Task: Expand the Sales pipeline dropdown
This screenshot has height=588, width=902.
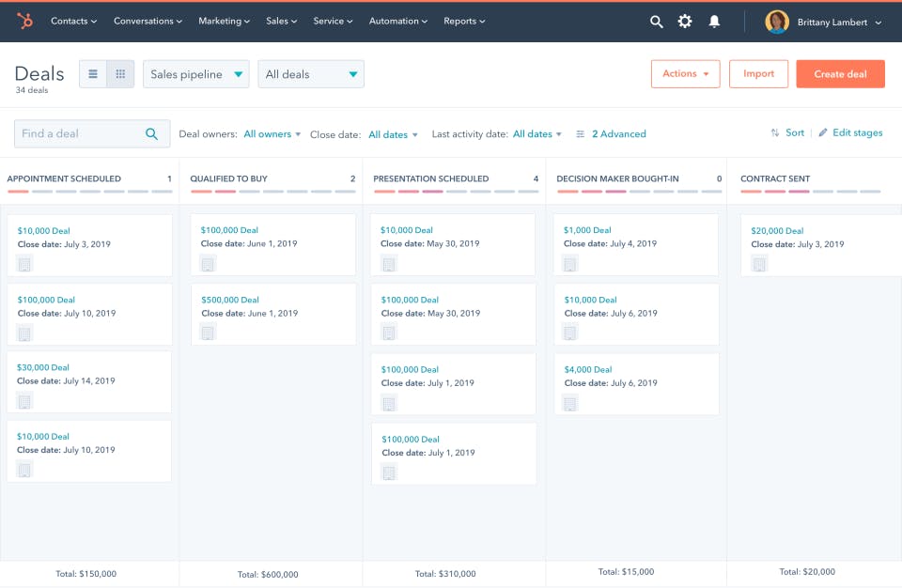Action: pyautogui.click(x=196, y=74)
